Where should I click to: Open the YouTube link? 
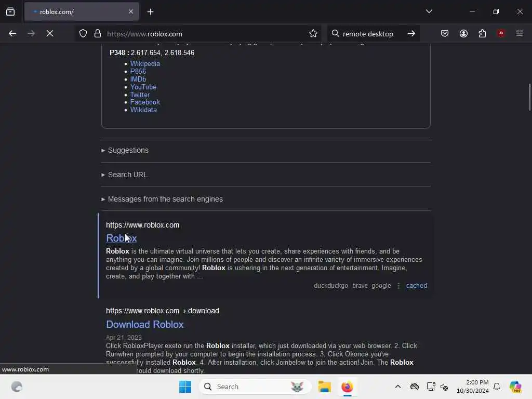(x=143, y=87)
